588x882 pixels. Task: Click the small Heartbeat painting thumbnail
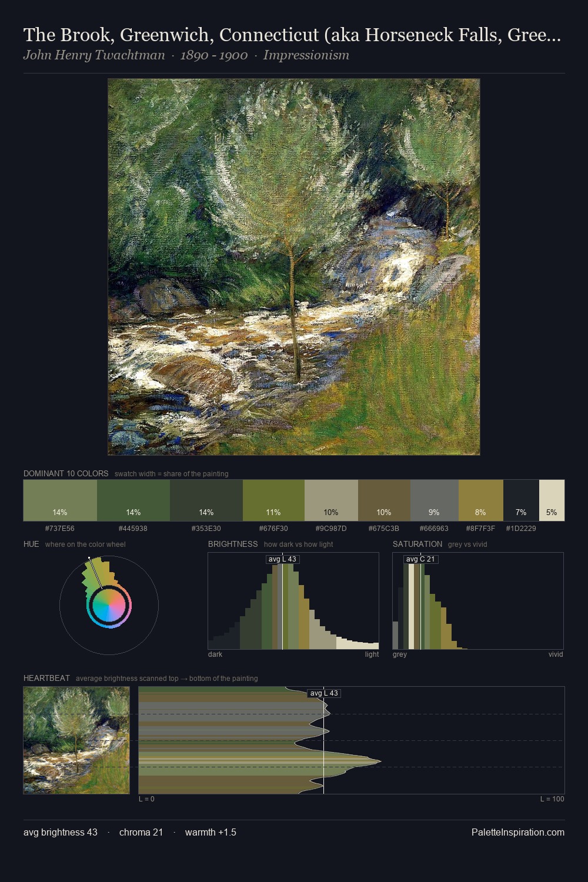[76, 740]
